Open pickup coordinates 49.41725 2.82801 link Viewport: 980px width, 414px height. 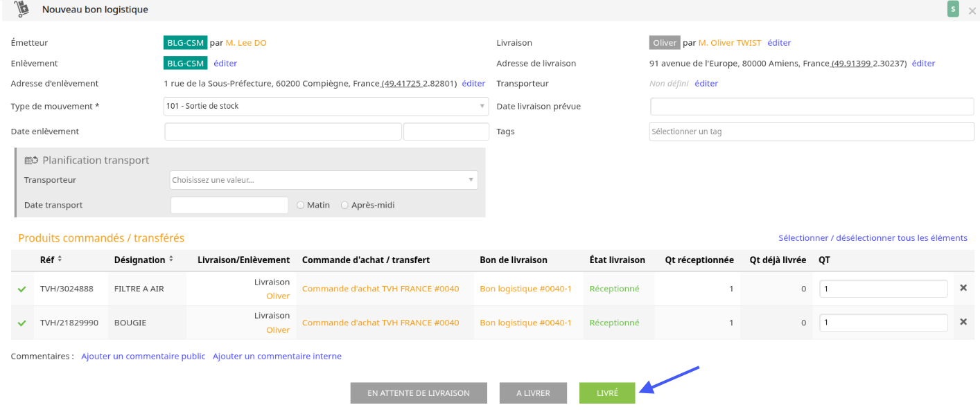pyautogui.click(x=419, y=83)
